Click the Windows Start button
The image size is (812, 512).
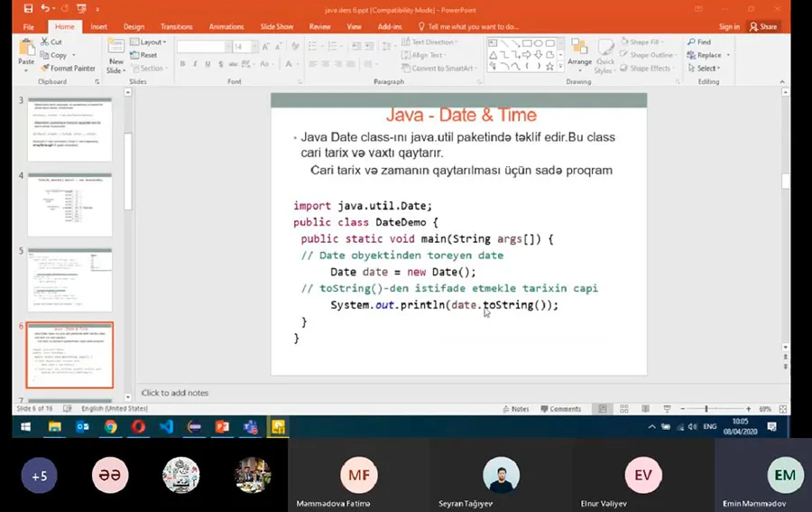(x=25, y=427)
